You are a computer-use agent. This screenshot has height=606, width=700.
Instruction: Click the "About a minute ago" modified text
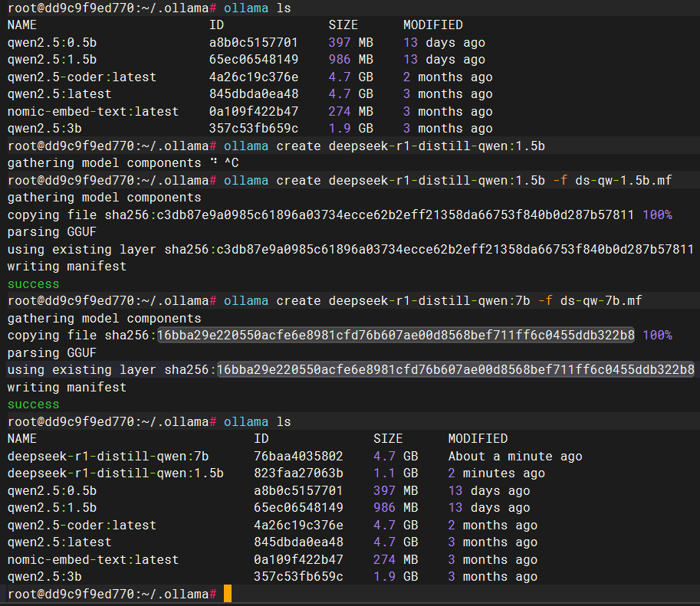tap(515, 456)
